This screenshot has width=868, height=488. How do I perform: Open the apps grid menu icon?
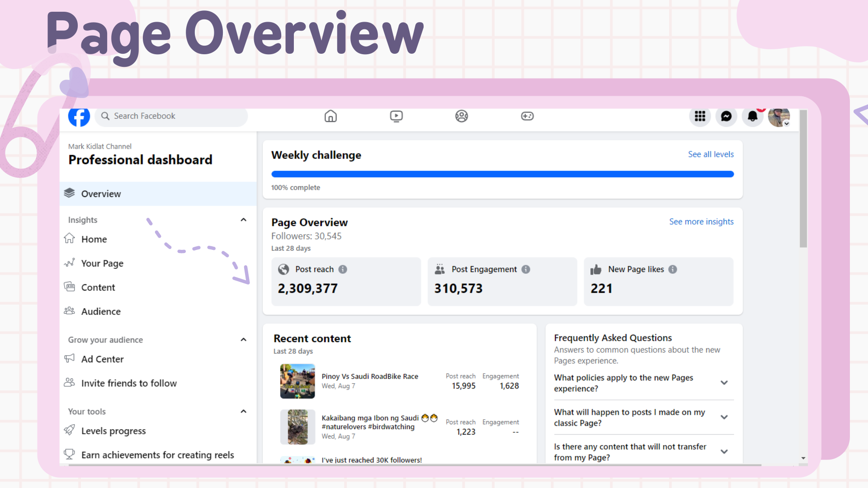click(700, 116)
